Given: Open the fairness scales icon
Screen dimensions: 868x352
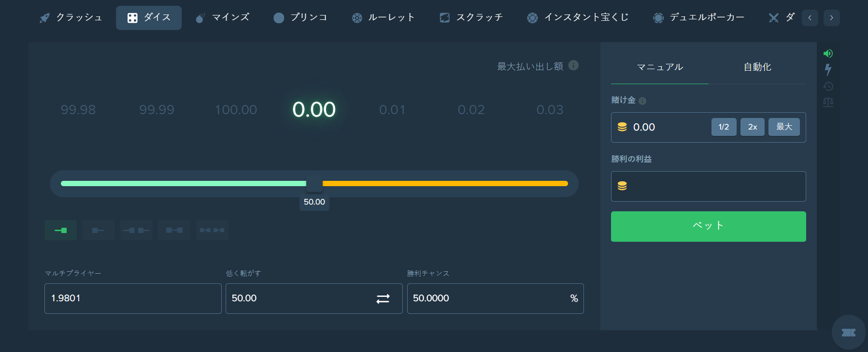Looking at the screenshot, I should [x=828, y=103].
